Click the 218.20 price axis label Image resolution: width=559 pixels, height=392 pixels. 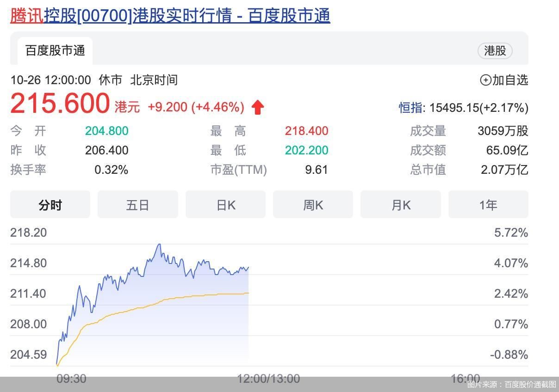pos(29,233)
